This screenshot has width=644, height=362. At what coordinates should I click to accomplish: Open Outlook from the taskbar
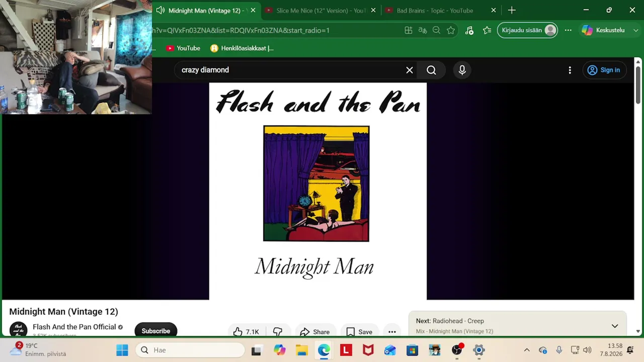click(x=390, y=350)
